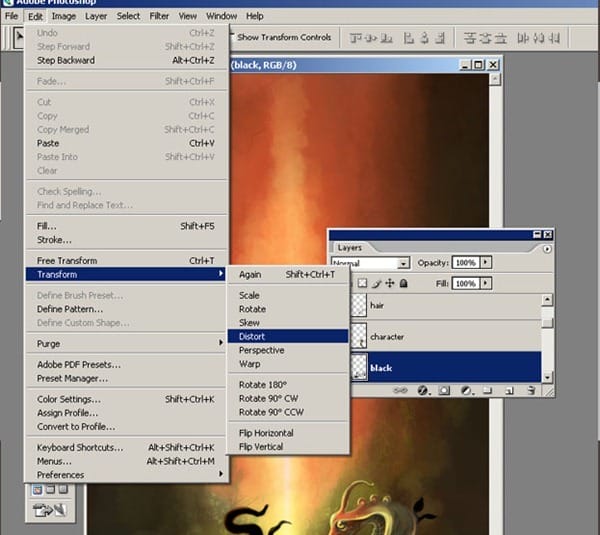Expand the Opacity slider arrow

486,262
